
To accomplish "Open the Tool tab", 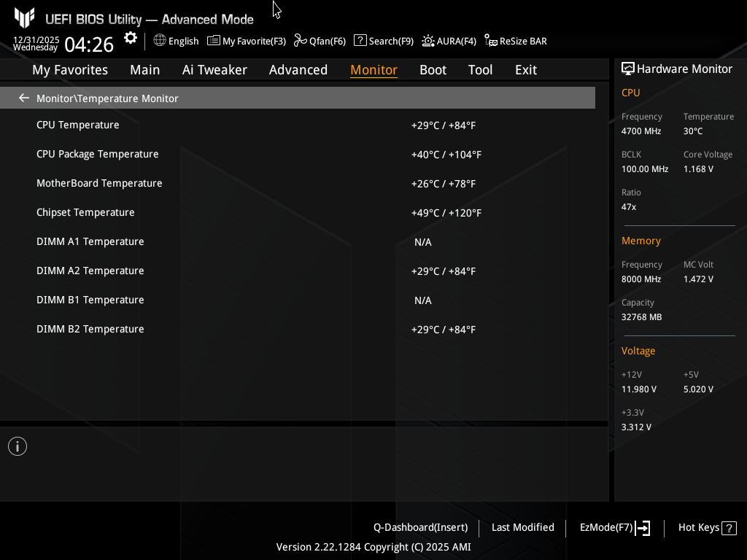I will 480,70.
